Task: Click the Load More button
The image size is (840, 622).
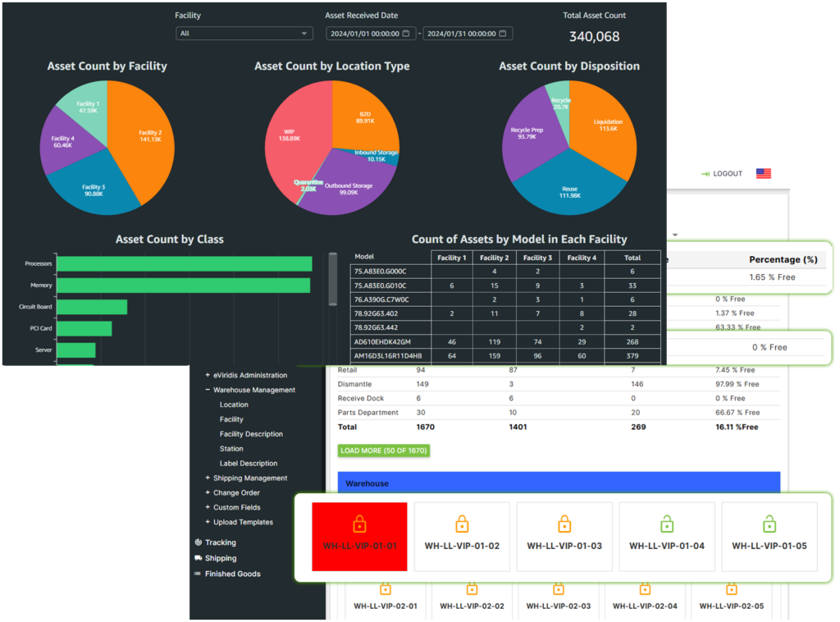Action: 384,450
